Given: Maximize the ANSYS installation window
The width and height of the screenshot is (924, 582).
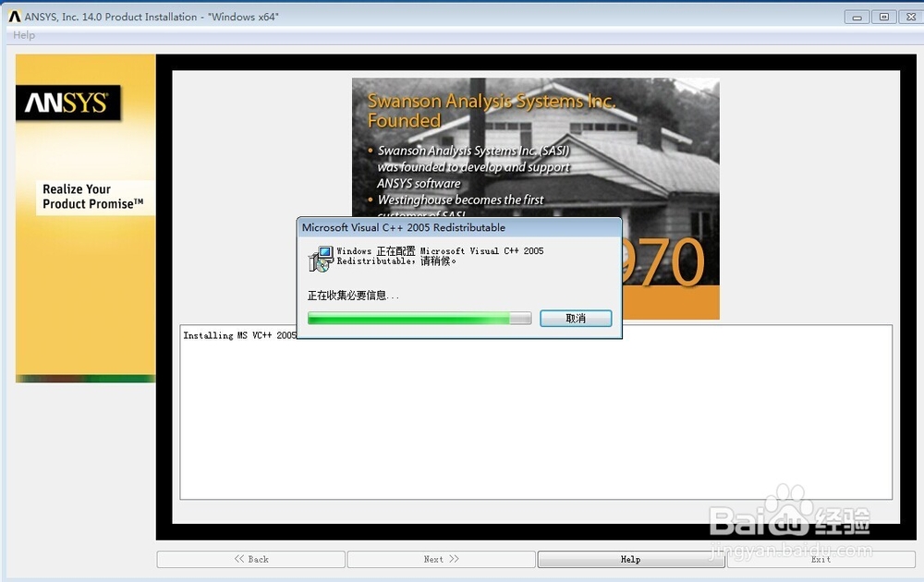Looking at the screenshot, I should pyautogui.click(x=884, y=17).
